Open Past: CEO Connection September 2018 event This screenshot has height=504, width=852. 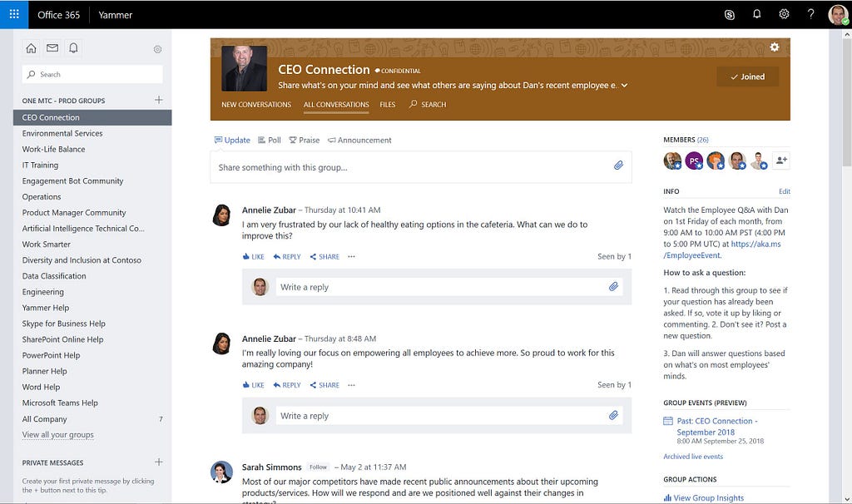coord(716,427)
